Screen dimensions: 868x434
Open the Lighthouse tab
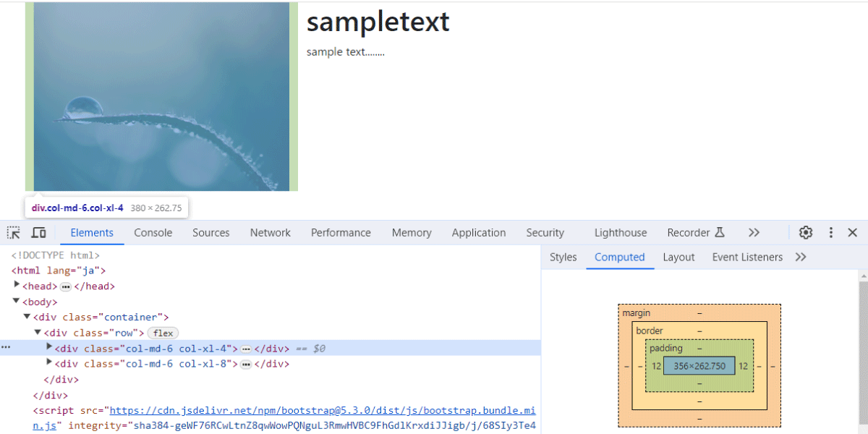(x=621, y=233)
